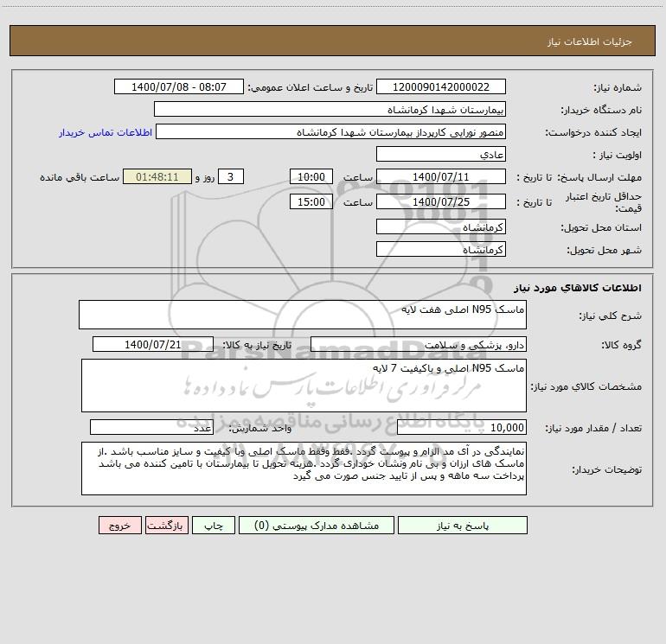Click the unit of measure field عدد

click(151, 428)
